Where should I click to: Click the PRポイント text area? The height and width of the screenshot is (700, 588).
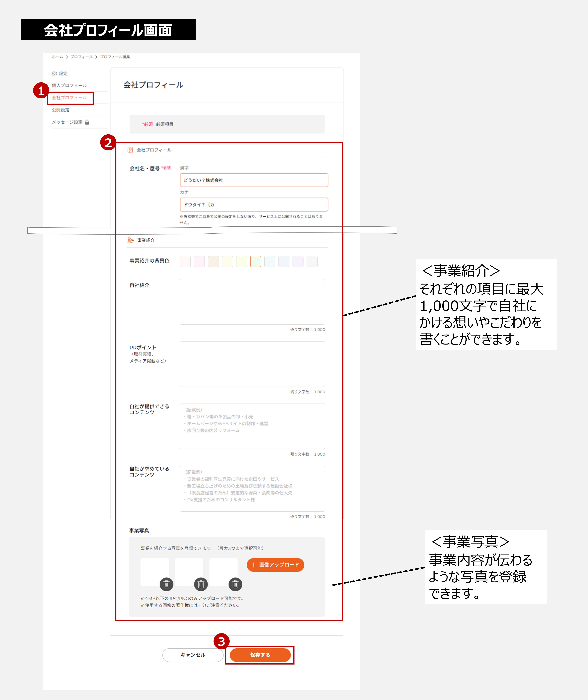pyautogui.click(x=252, y=364)
